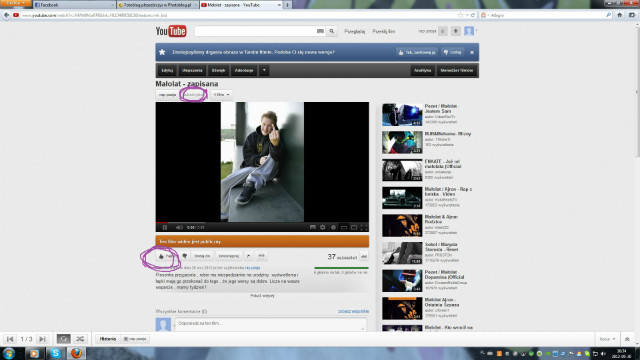Toggle the player captions icon
640x360 pixels.
coord(312,227)
